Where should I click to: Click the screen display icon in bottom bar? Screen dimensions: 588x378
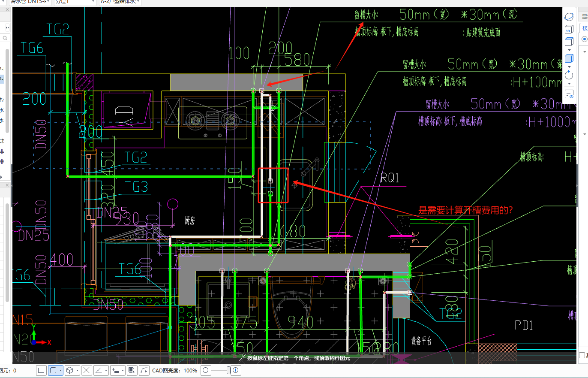[132, 370]
